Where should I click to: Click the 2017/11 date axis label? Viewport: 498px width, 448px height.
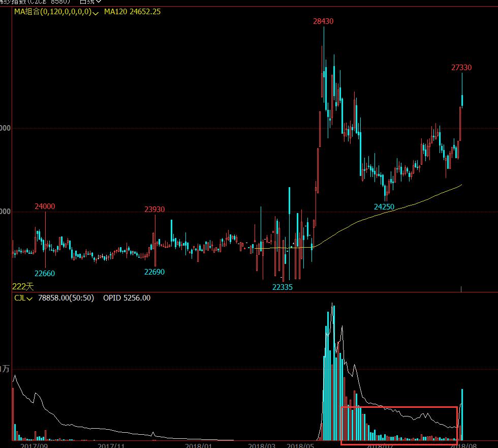click(111, 445)
